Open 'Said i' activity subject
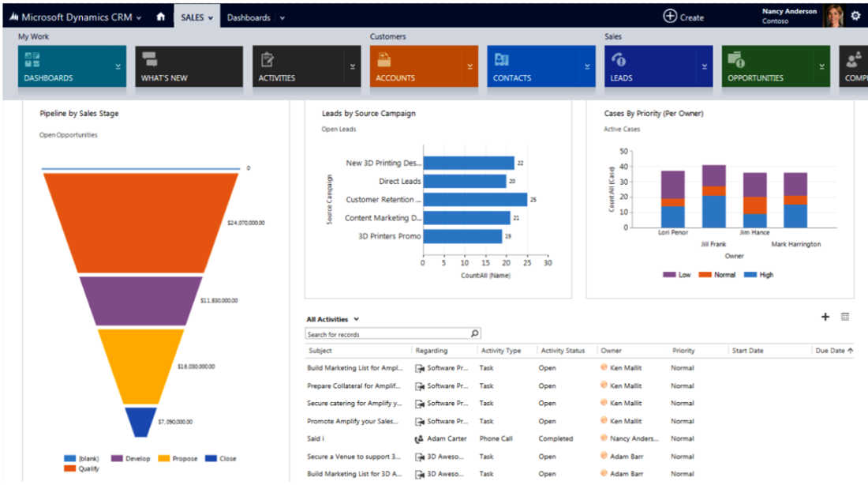 point(314,438)
